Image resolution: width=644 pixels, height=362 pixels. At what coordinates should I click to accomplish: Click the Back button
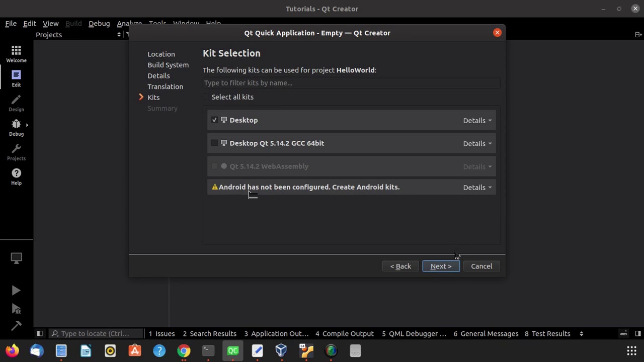pos(400,266)
